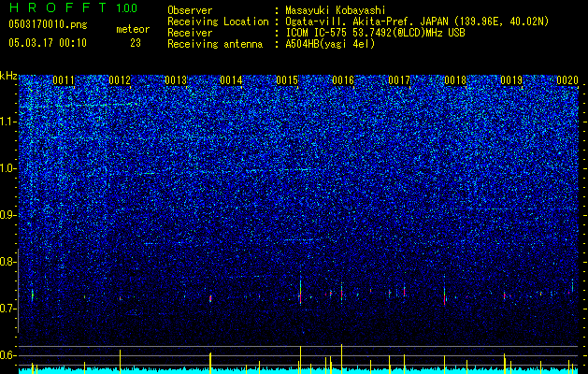The image size is (588, 374).
Task: Click the 0019 time marker
Action: point(511,80)
